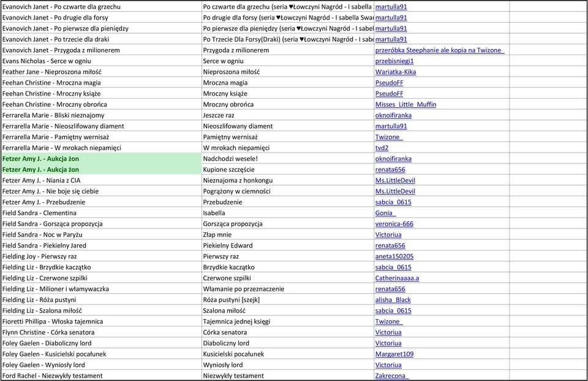This screenshot has height=381, width=588.
Task: Select title cell 'Po Trzecie Dla Forsy(Draki)'
Action: coord(288,39)
